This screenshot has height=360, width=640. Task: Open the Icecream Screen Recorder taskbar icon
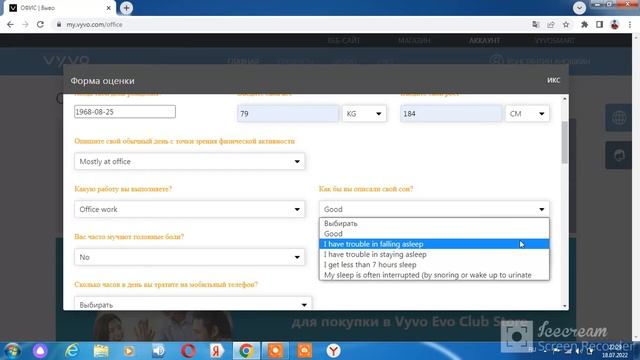tap(275, 351)
